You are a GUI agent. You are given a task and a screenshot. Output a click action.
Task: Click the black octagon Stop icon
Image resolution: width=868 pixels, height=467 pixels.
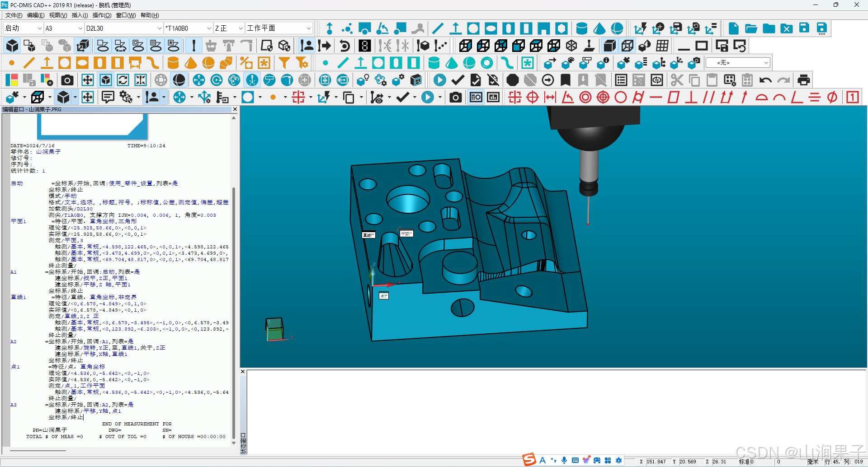(x=512, y=80)
